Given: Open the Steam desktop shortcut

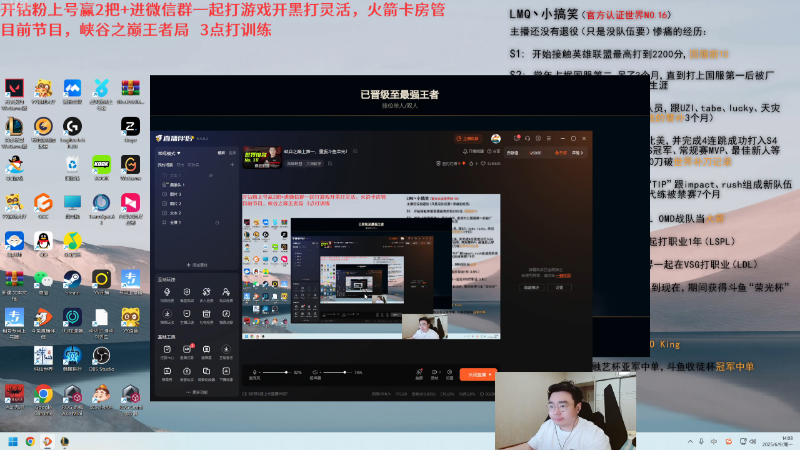Looking at the screenshot, I should tap(72, 279).
